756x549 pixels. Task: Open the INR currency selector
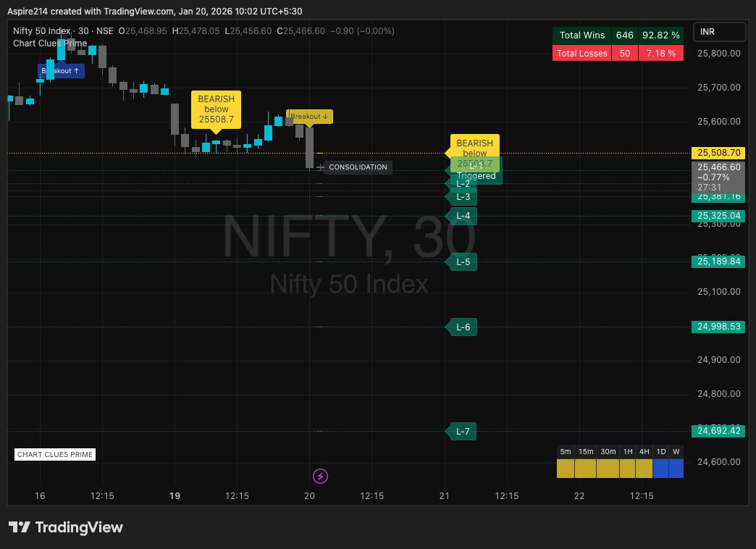(719, 32)
